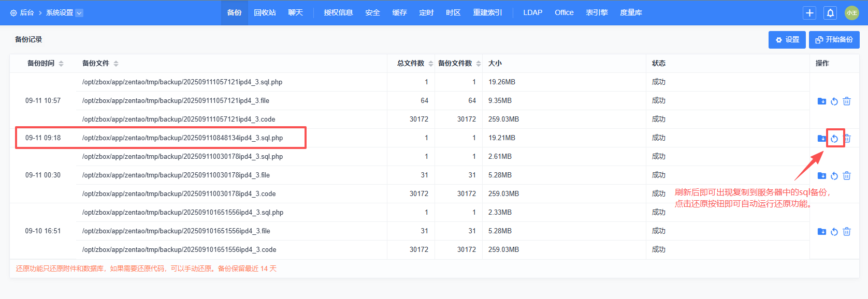Download the 09-11 00:30 backup
This screenshot has width=868, height=299.
pos(822,175)
